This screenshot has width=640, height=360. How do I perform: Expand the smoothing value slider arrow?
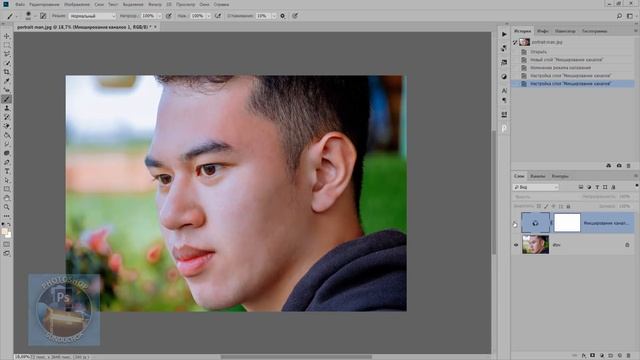click(273, 16)
